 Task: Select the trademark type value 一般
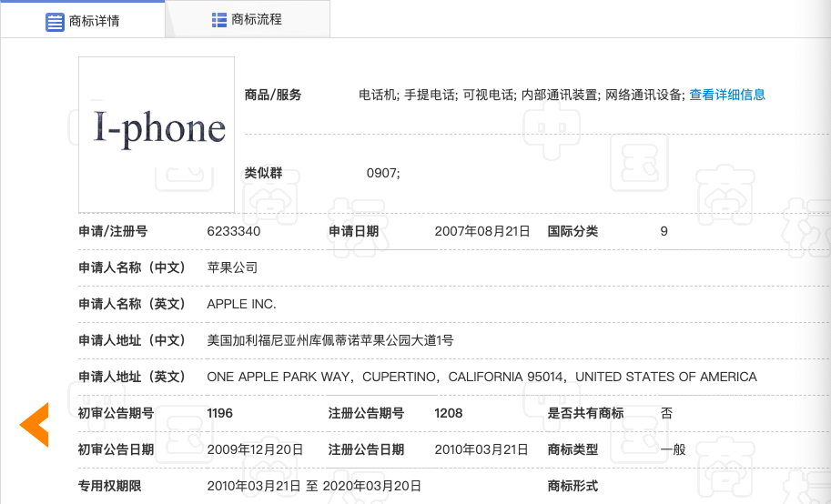[x=673, y=450]
